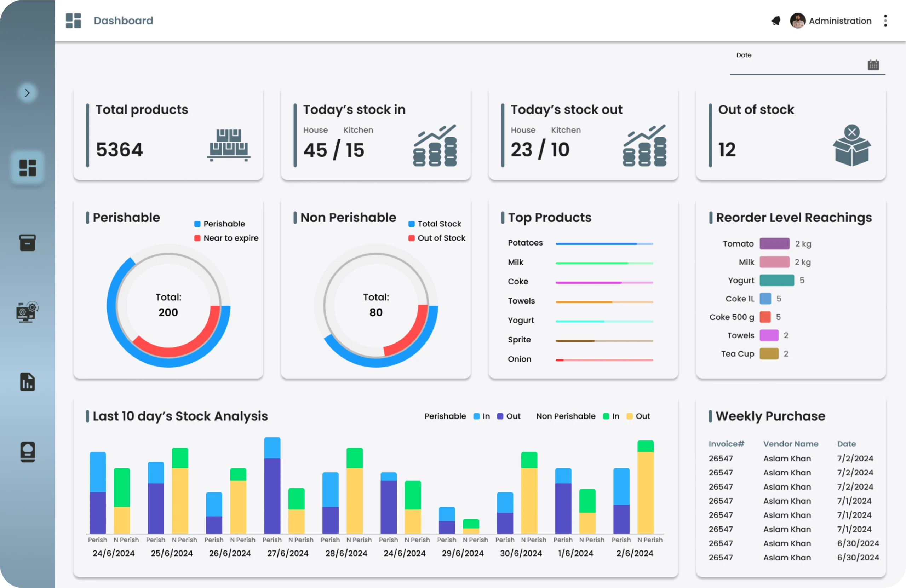Open the archive box icon in sidebar

27,243
